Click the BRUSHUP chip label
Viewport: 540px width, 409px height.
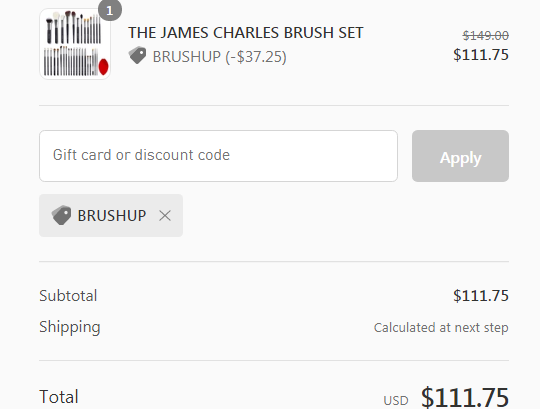[112, 216]
